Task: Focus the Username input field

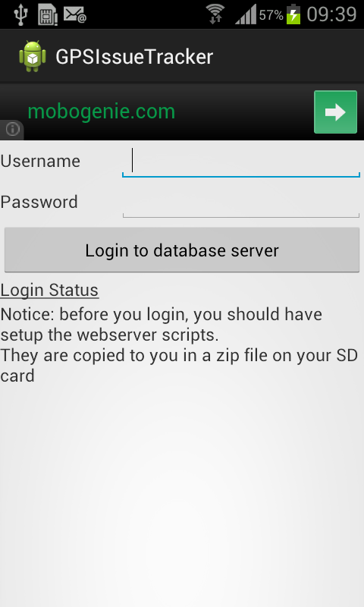Action: (x=241, y=161)
